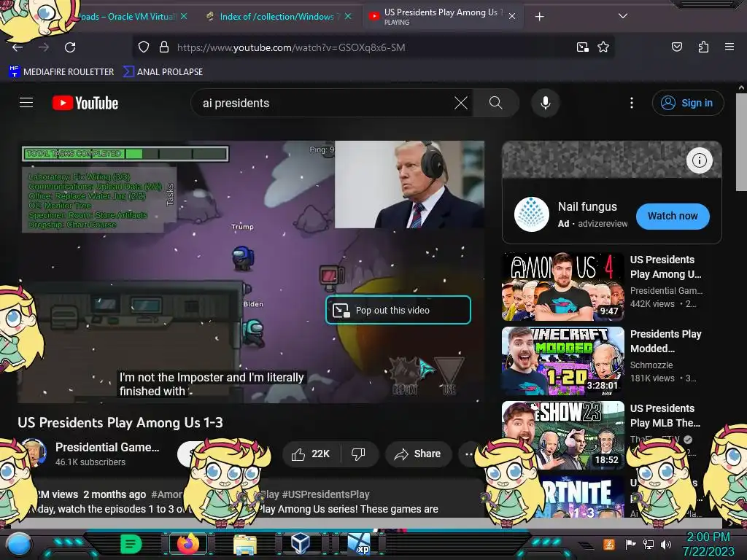Click picture-in-picture icon in address bar
The width and height of the screenshot is (747, 560).
(x=582, y=47)
